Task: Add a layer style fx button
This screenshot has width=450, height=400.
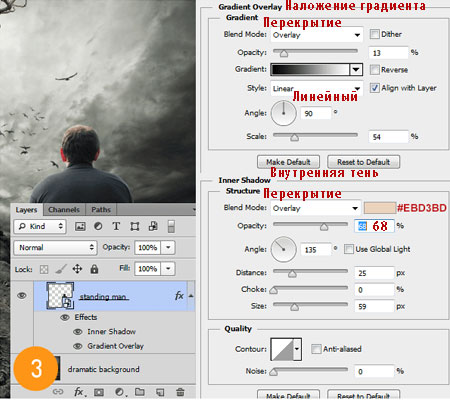Action: click(x=79, y=392)
